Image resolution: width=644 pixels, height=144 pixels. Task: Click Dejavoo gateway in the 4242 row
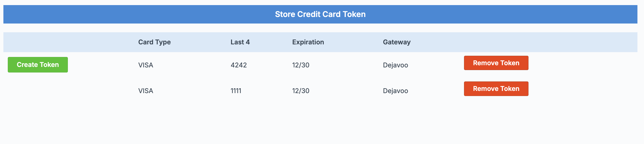coord(395,65)
